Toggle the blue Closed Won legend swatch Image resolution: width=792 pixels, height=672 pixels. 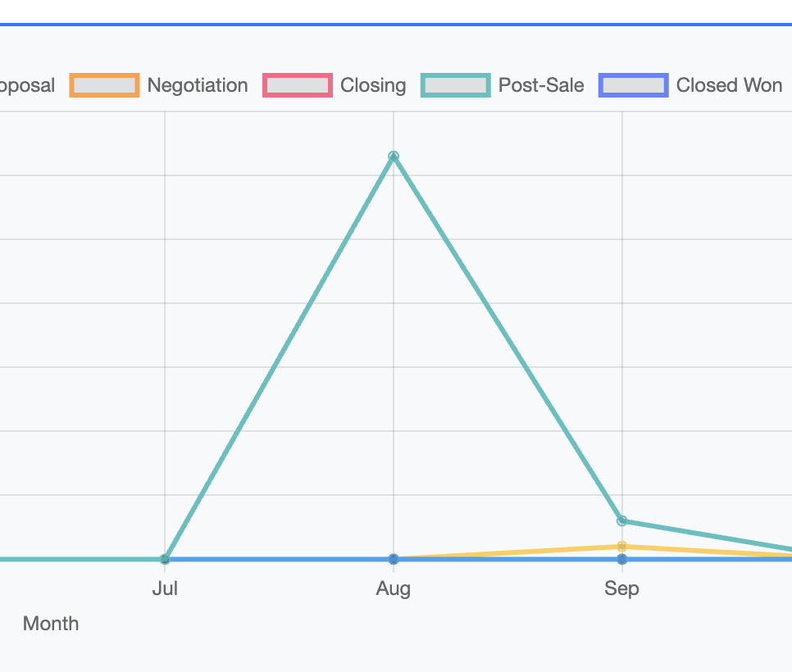634,85
